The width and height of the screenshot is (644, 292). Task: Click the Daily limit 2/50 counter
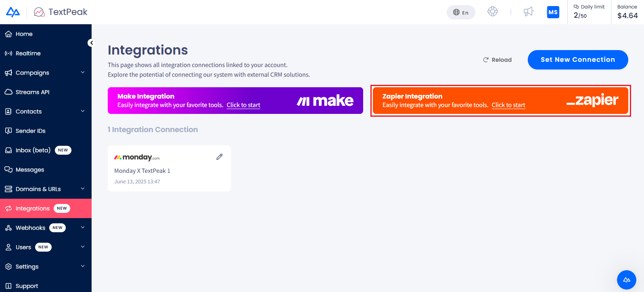pyautogui.click(x=580, y=15)
